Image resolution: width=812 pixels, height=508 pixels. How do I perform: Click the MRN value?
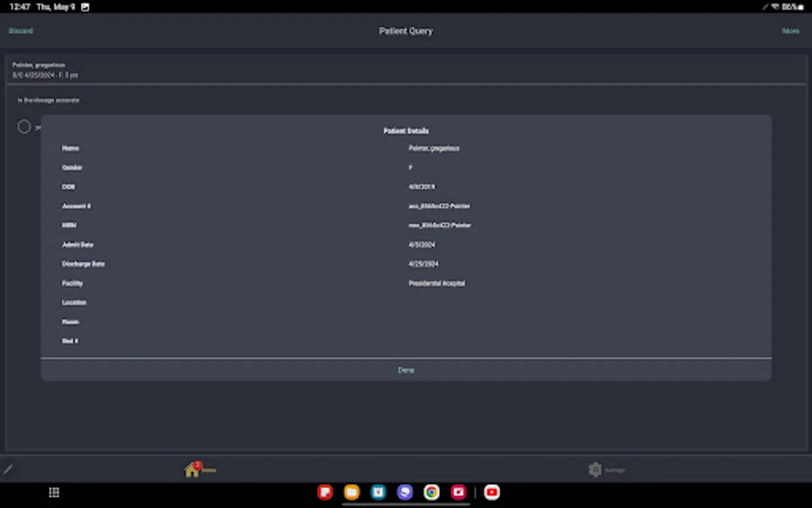(x=440, y=225)
